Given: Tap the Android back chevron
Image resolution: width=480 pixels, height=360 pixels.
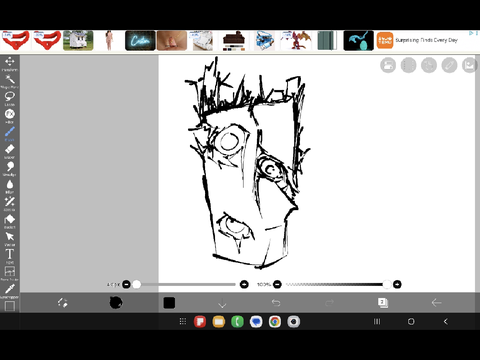Looking at the screenshot, I should (x=446, y=321).
